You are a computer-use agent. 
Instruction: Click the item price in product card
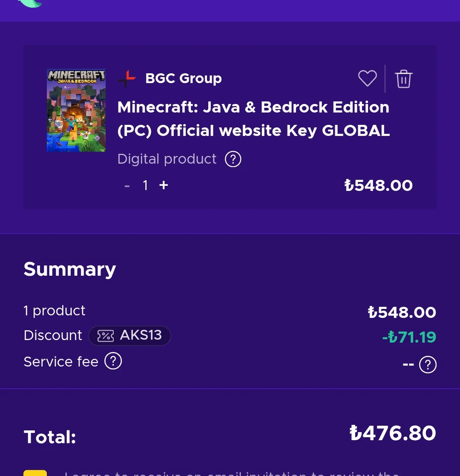tap(378, 186)
